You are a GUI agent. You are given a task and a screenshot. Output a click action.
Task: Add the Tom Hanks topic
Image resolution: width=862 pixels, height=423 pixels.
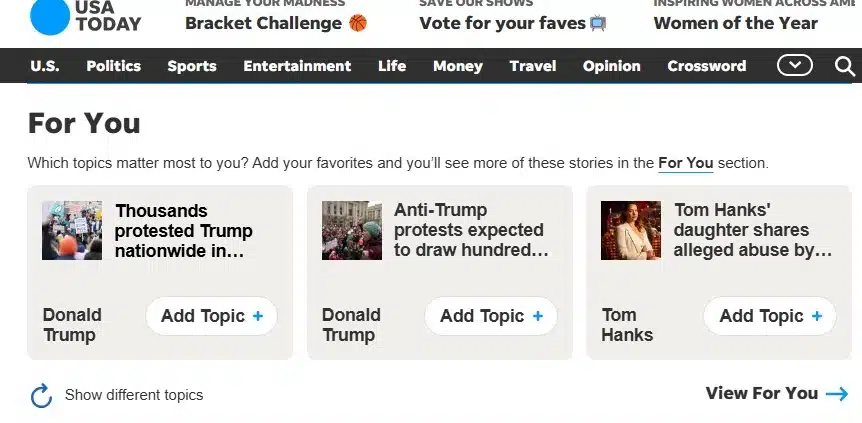click(x=770, y=316)
